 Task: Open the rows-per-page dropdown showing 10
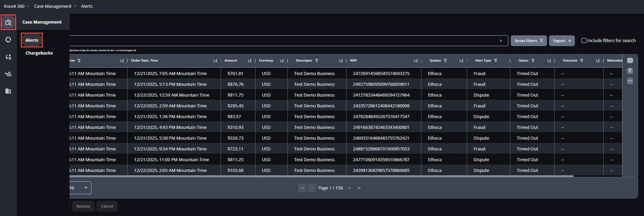80,188
